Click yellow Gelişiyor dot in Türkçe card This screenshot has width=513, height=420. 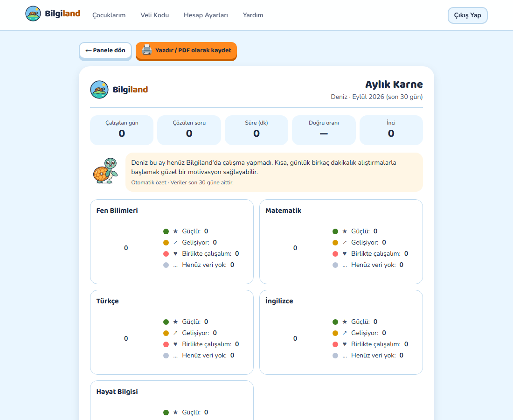(x=166, y=333)
